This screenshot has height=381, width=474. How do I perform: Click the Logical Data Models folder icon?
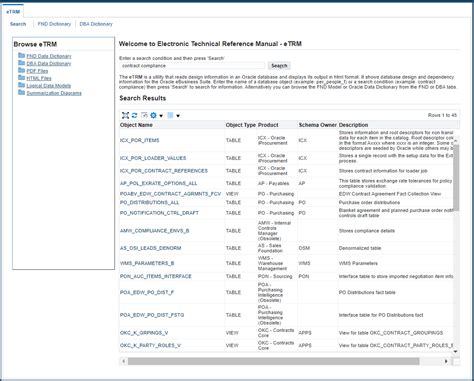point(21,85)
